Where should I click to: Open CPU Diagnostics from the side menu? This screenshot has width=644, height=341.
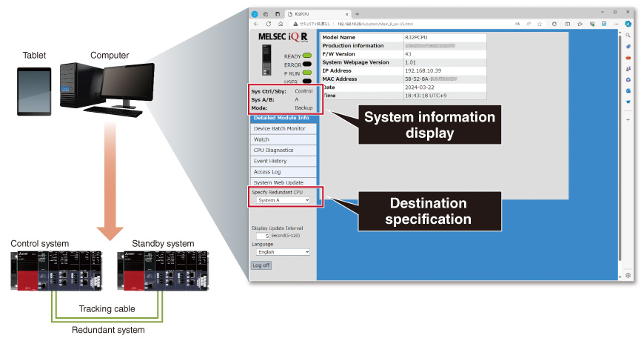click(284, 150)
